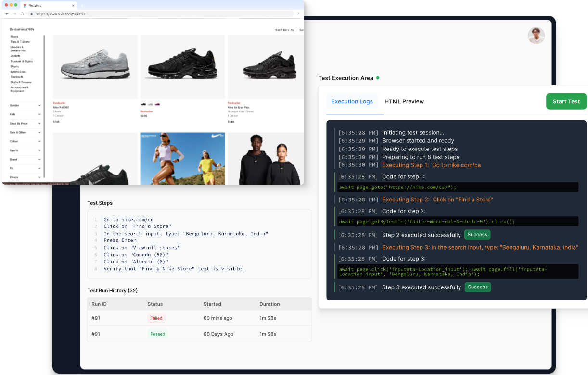588x375 pixels.
Task: Select the Passed run #91 row
Action: point(199,334)
